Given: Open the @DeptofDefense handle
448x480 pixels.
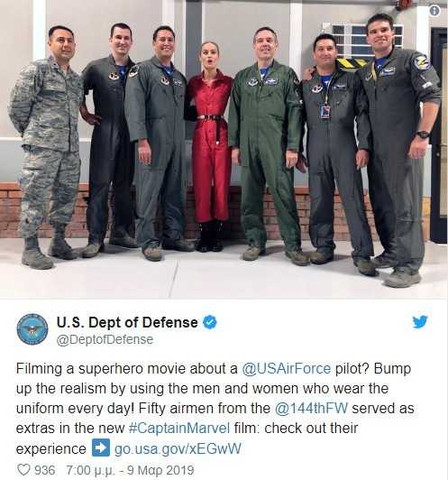Looking at the screenshot, I should pyautogui.click(x=105, y=340).
